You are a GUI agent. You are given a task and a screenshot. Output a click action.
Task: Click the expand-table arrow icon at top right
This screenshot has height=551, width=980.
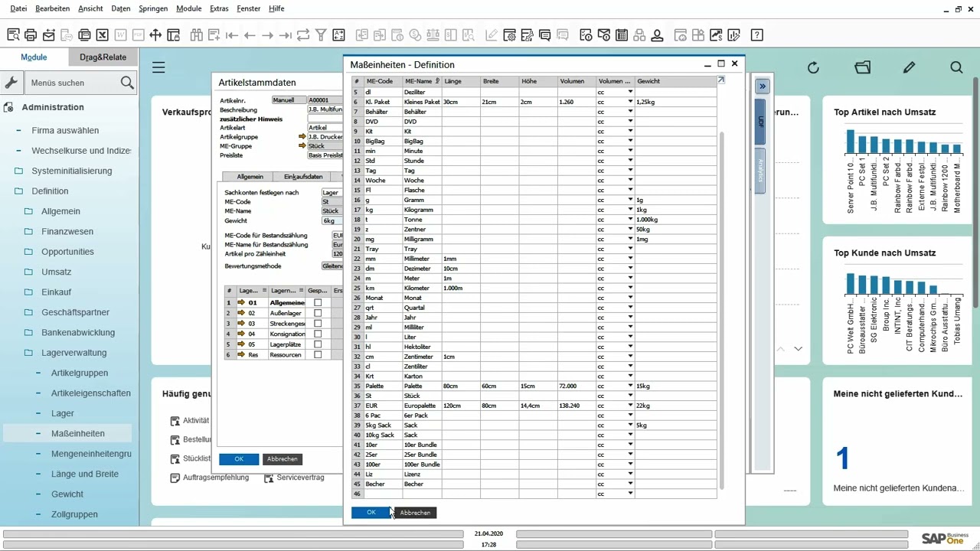pos(721,80)
